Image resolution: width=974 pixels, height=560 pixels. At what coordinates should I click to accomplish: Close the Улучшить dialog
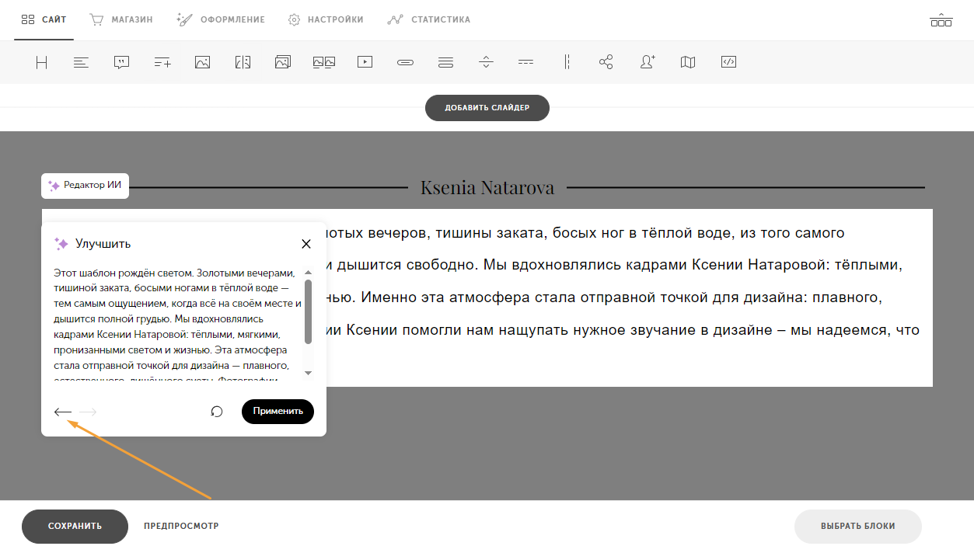pyautogui.click(x=305, y=243)
